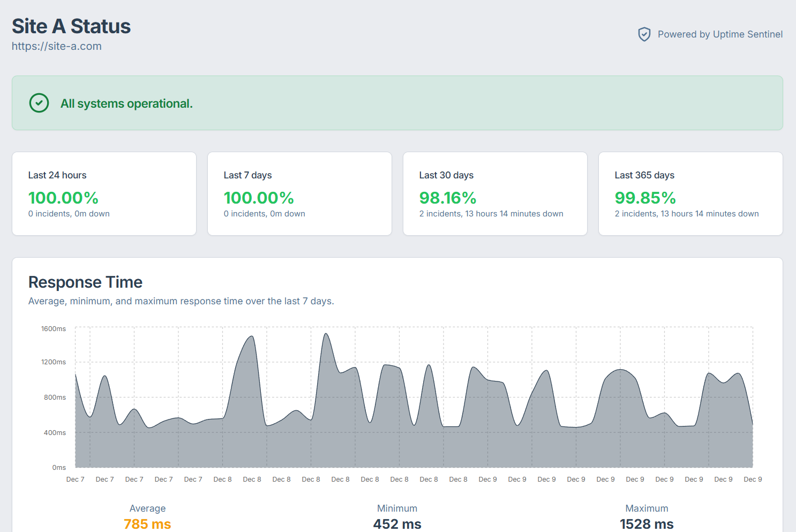Screen dimensions: 796x532
Task: Click the Last 24 hours label
Action: (57, 175)
